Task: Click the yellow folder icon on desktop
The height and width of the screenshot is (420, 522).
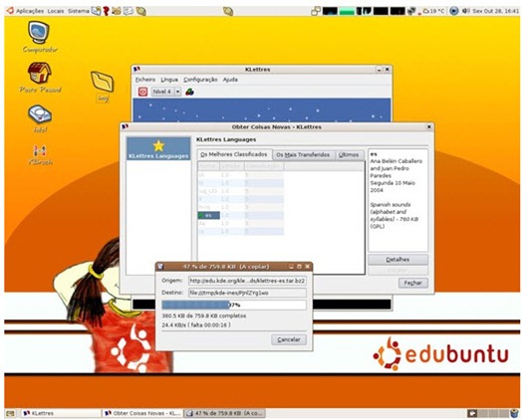Action: 103,87
